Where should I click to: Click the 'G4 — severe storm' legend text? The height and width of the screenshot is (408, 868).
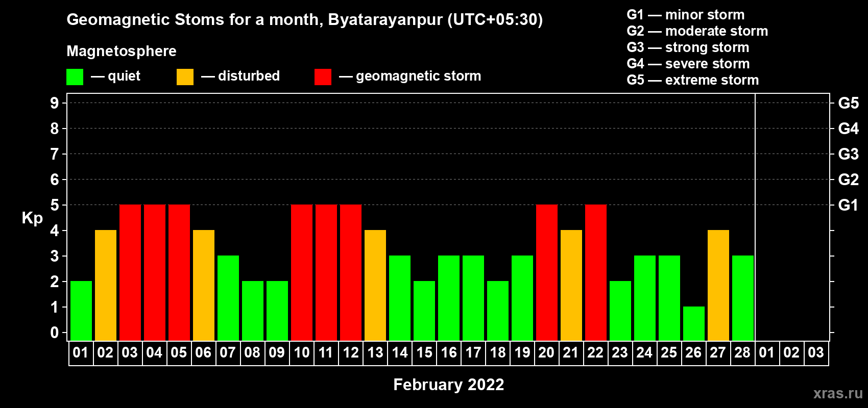(x=688, y=64)
